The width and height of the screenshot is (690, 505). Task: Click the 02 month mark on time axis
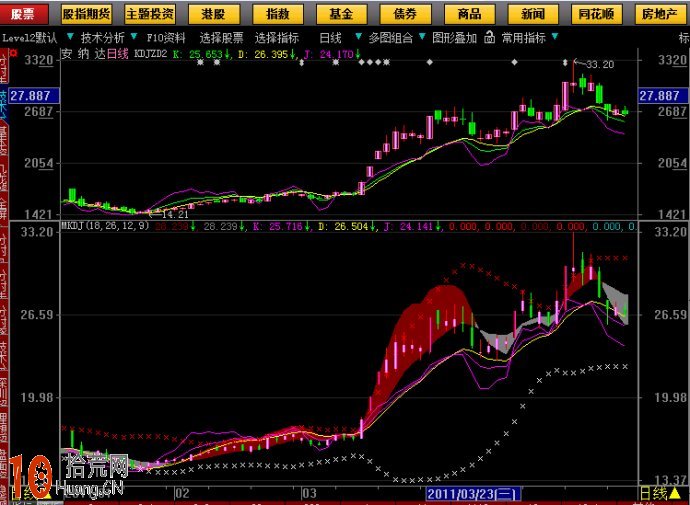click(x=182, y=493)
